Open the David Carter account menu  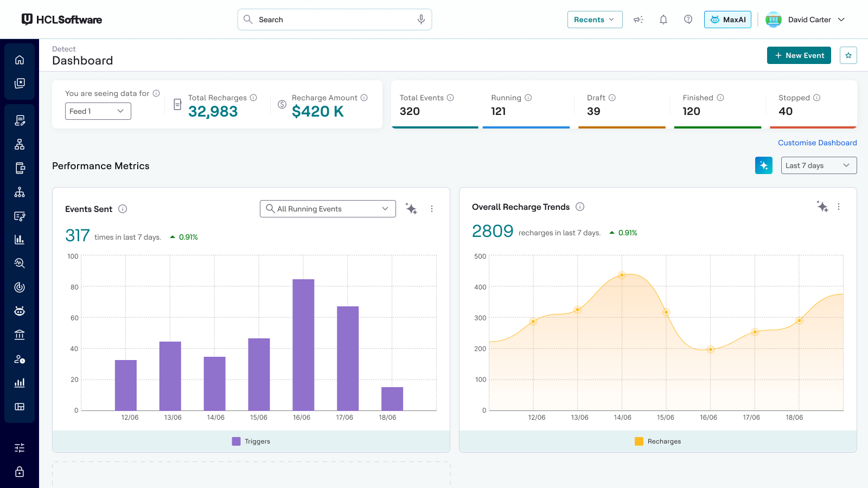806,20
